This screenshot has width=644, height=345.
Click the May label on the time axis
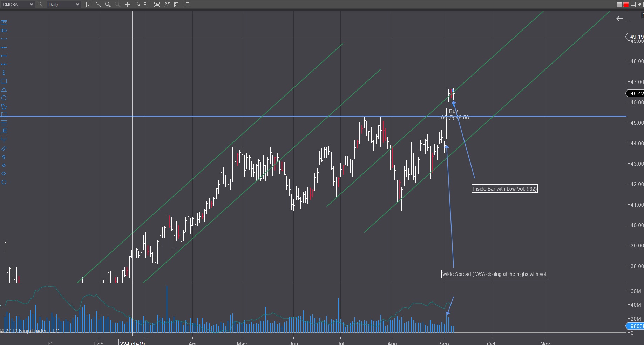[242, 343]
